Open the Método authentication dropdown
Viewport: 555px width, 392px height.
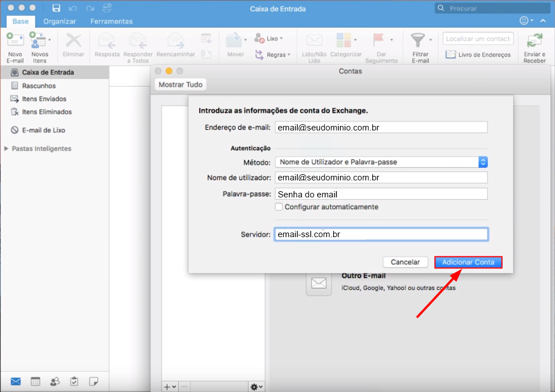click(x=381, y=162)
